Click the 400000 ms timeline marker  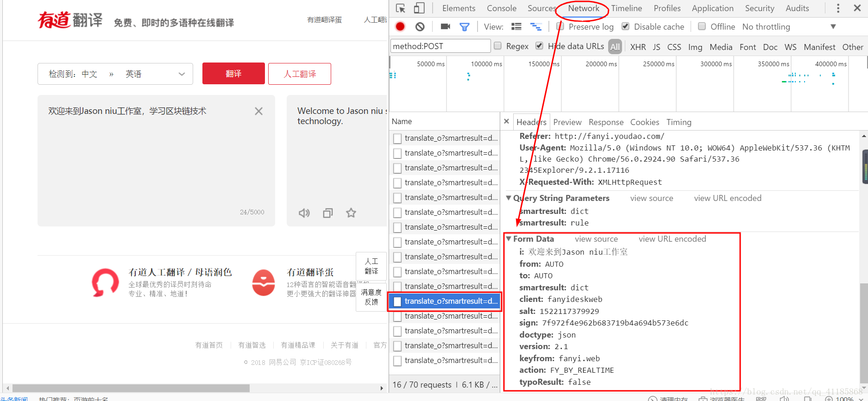(830, 64)
